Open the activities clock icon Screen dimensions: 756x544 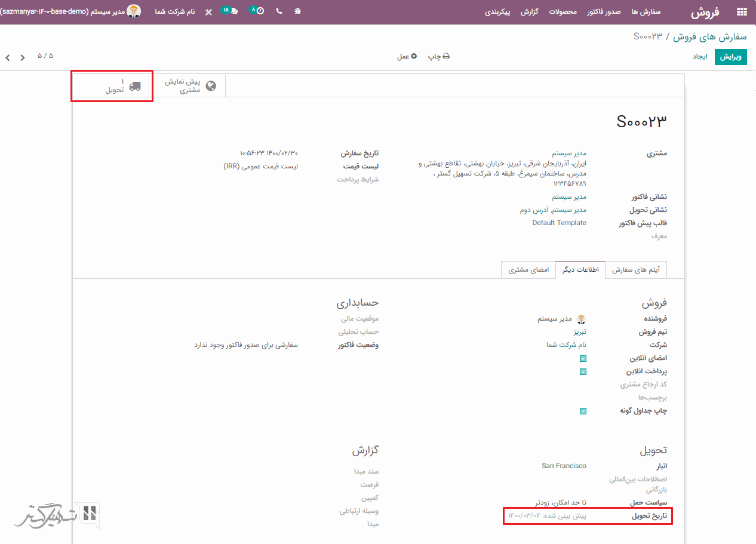(257, 11)
